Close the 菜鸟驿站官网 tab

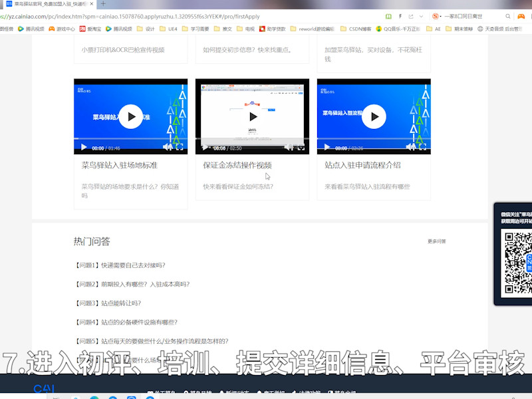(92, 4)
